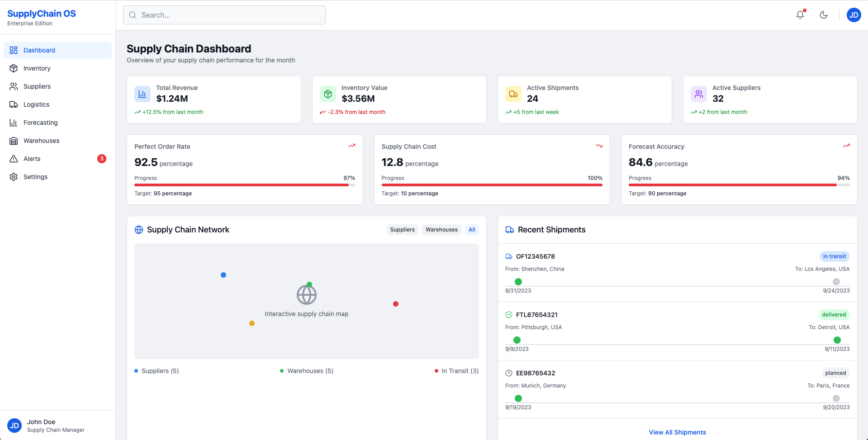The width and height of the screenshot is (868, 440).
Task: Toggle dark mode with the moon icon
Action: [x=824, y=15]
